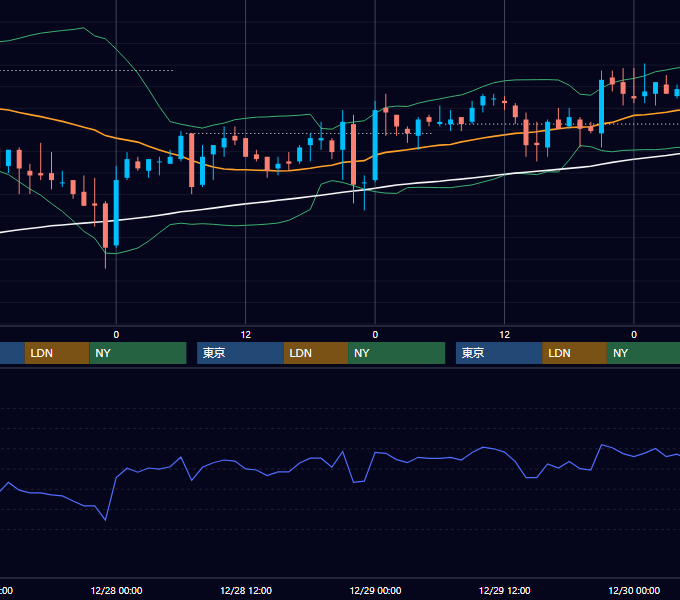Click the large blue candle before 12/30 00:00

pos(602,106)
